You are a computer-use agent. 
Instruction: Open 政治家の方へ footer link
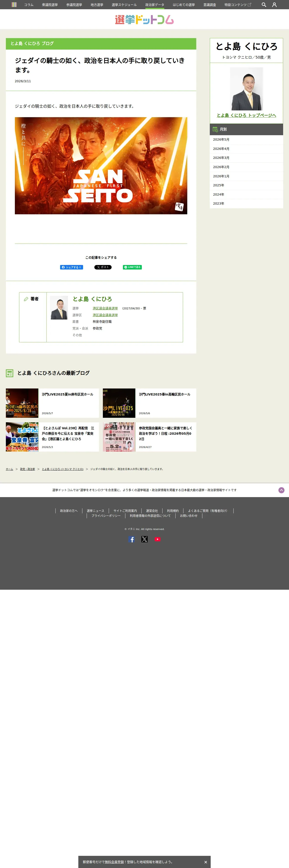click(x=69, y=511)
